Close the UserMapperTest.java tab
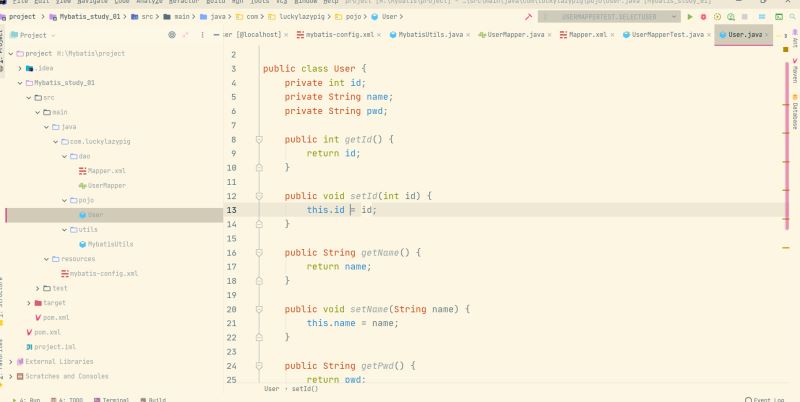The width and height of the screenshot is (800, 402). (709, 35)
